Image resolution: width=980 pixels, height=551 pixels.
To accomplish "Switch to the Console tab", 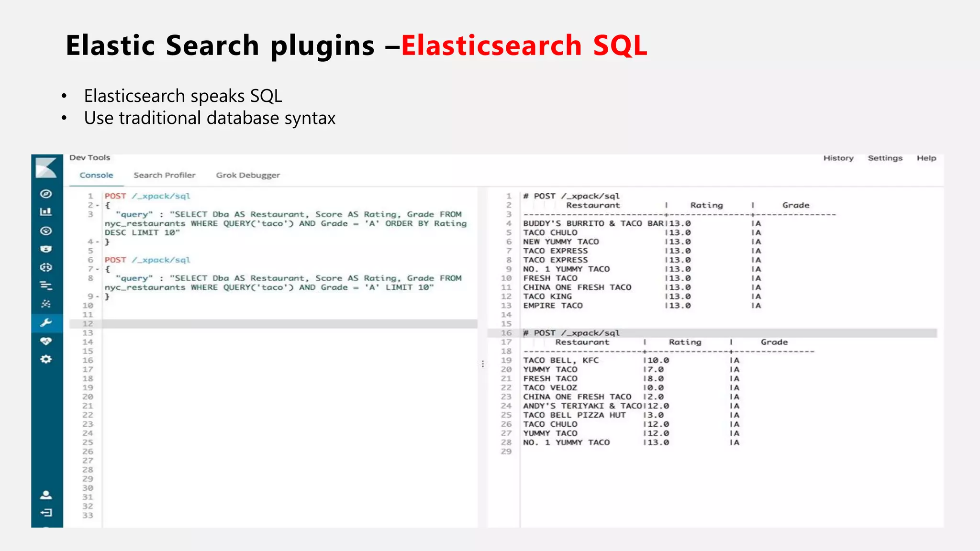I will point(96,175).
